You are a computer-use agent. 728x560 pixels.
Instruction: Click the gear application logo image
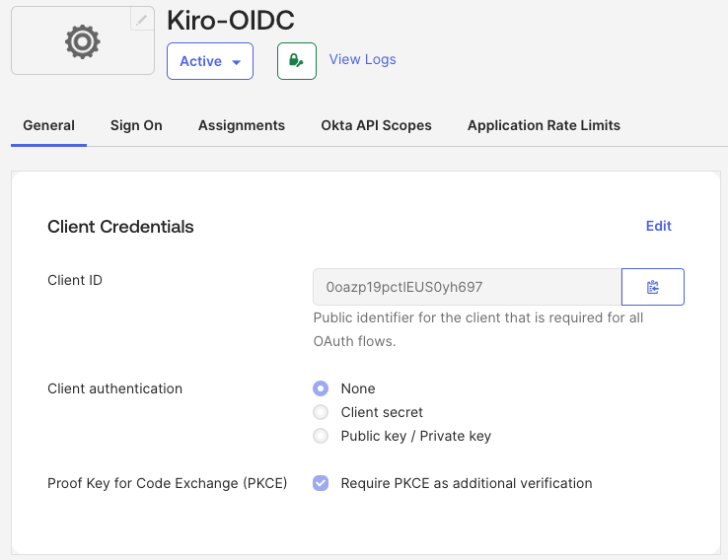82,41
